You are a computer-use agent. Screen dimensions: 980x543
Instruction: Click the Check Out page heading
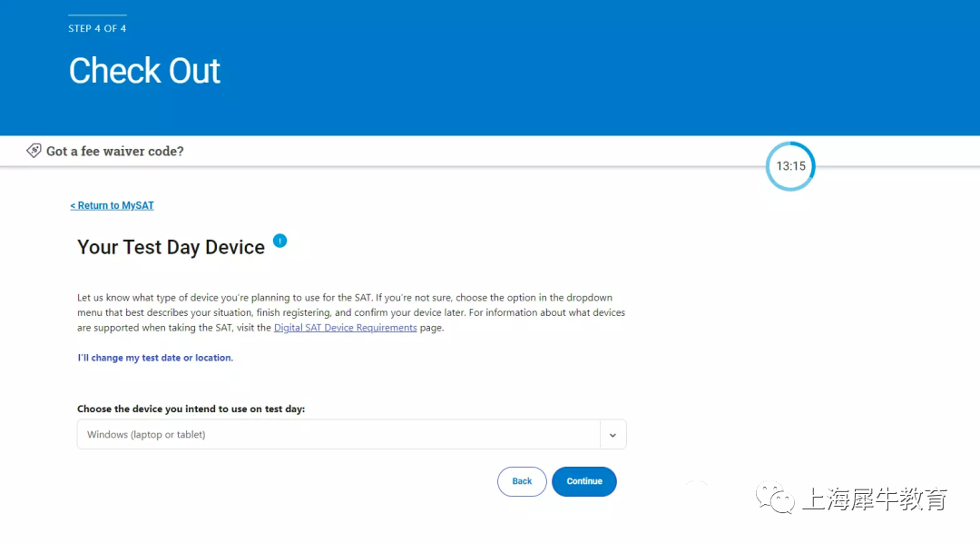click(x=144, y=71)
